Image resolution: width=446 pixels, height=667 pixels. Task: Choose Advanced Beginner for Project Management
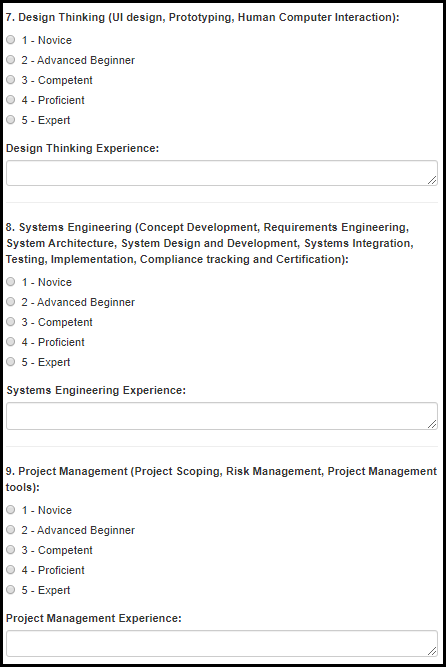[x=11, y=530]
